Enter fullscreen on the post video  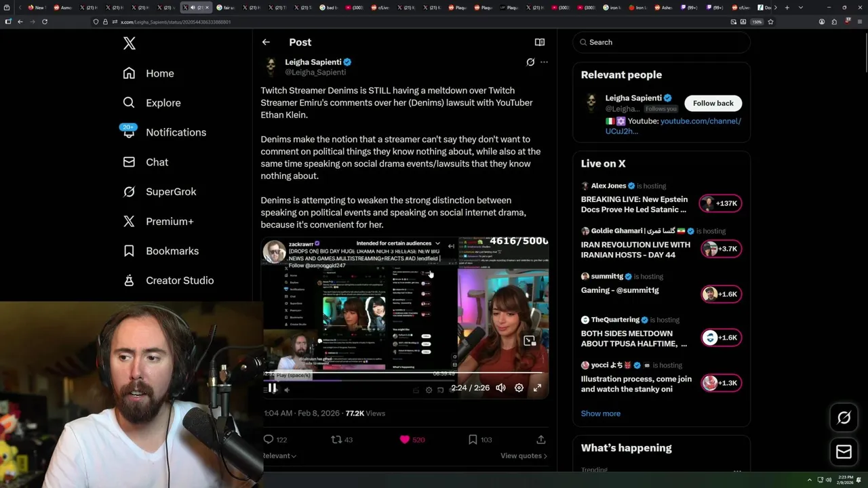(x=537, y=388)
